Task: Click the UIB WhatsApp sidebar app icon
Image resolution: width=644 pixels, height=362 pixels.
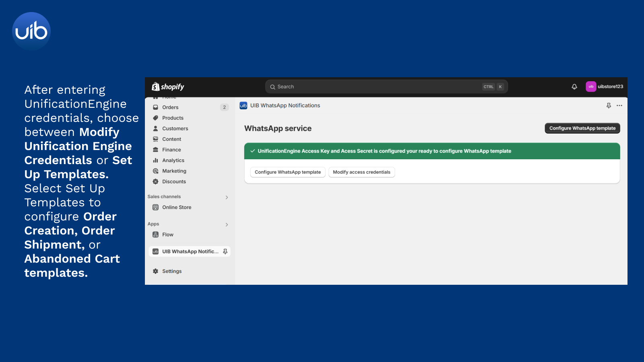Action: [x=155, y=252]
